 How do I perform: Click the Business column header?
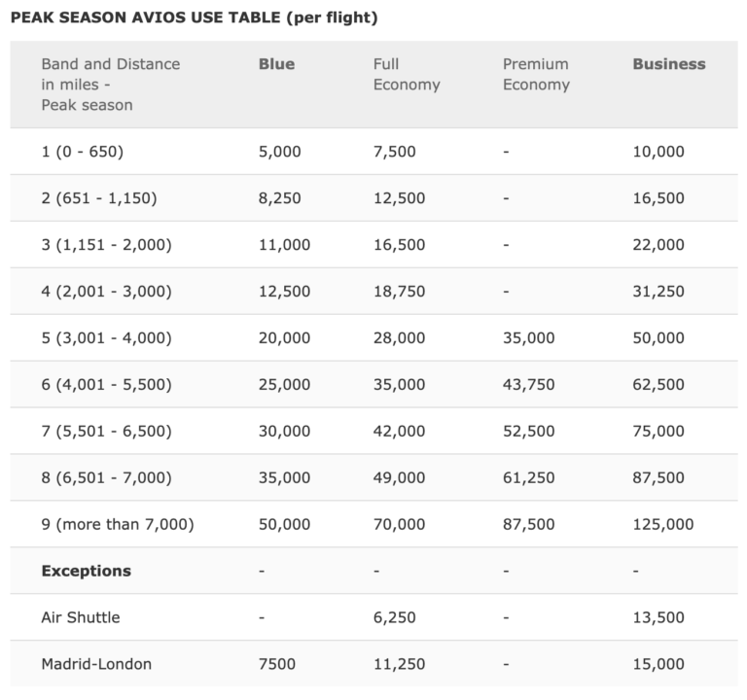click(x=669, y=64)
